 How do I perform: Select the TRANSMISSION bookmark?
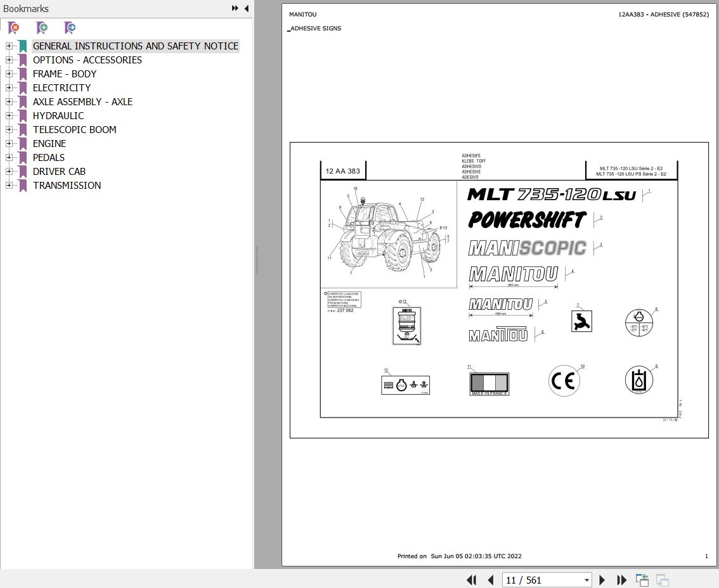point(67,186)
